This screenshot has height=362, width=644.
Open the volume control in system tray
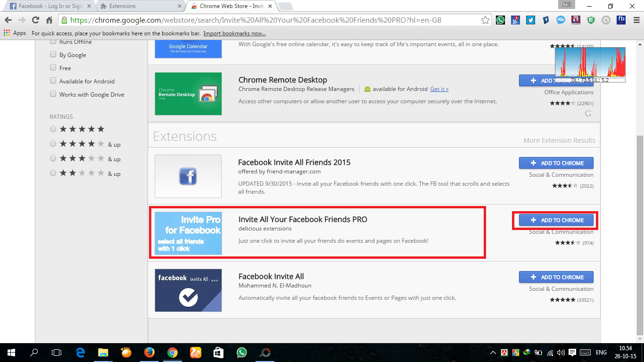click(x=561, y=352)
